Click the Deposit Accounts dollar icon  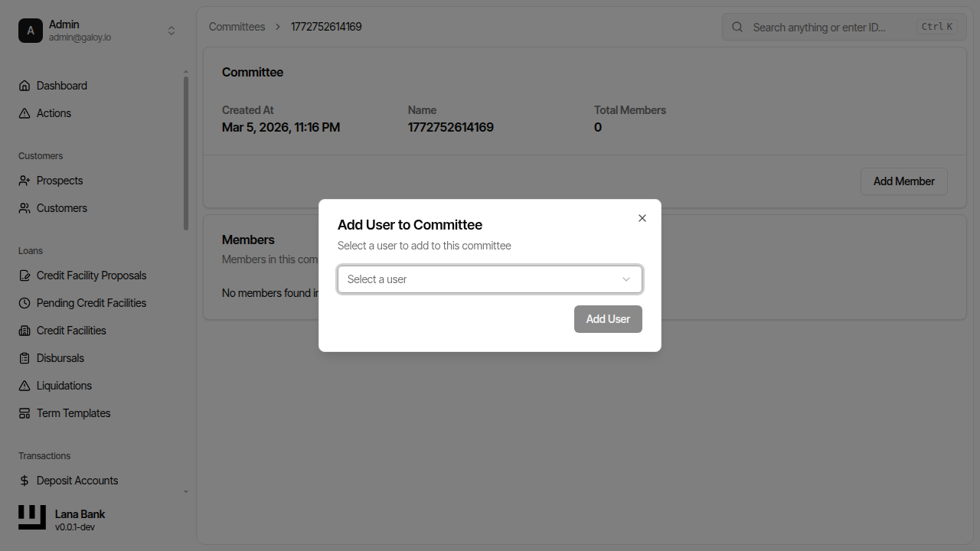point(24,480)
